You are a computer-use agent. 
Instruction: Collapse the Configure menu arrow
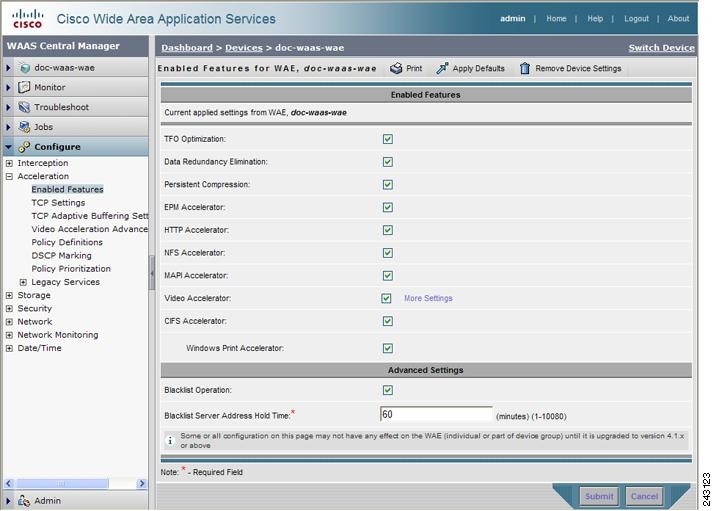(x=8, y=147)
